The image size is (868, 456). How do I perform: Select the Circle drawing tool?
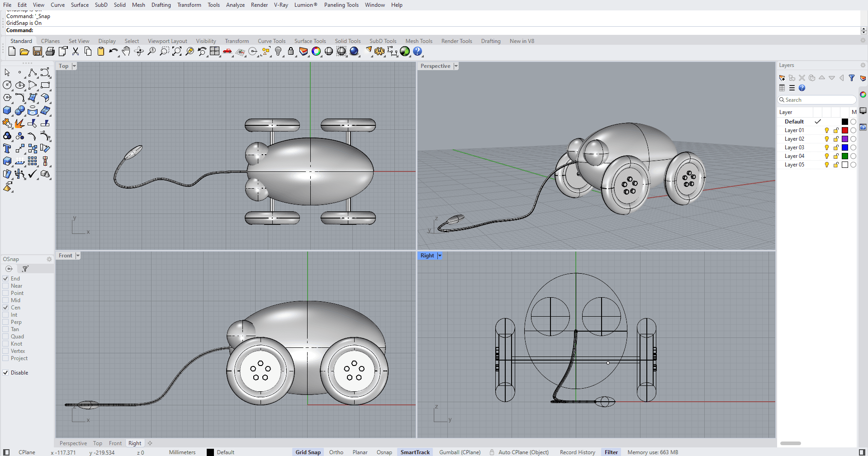pyautogui.click(x=7, y=85)
